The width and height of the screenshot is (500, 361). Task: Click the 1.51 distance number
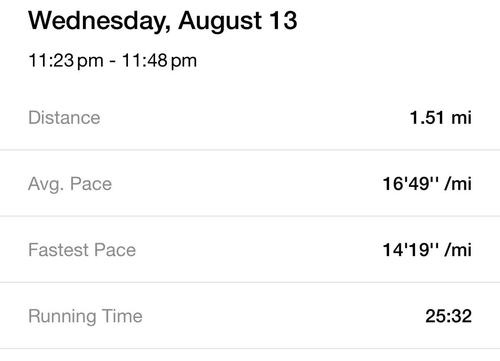click(427, 118)
